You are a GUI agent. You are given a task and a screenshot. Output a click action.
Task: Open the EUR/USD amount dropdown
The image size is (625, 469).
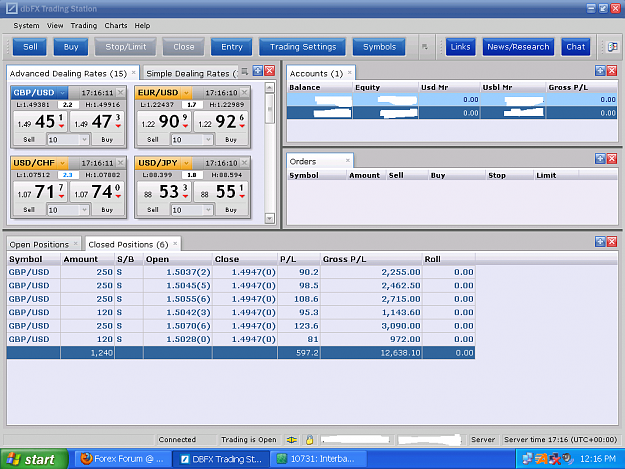pos(208,140)
